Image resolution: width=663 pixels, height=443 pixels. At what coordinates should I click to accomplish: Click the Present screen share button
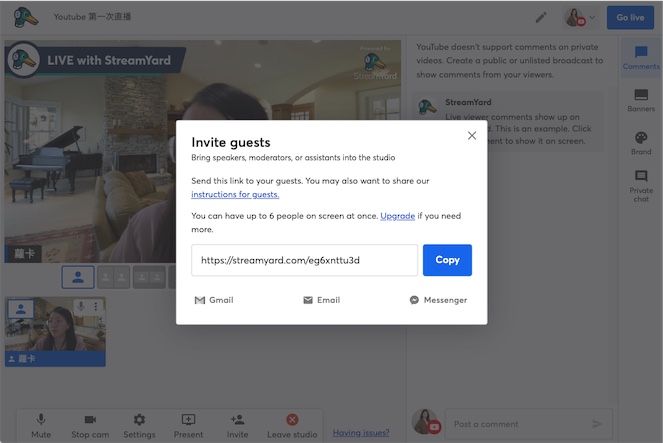[x=188, y=426]
